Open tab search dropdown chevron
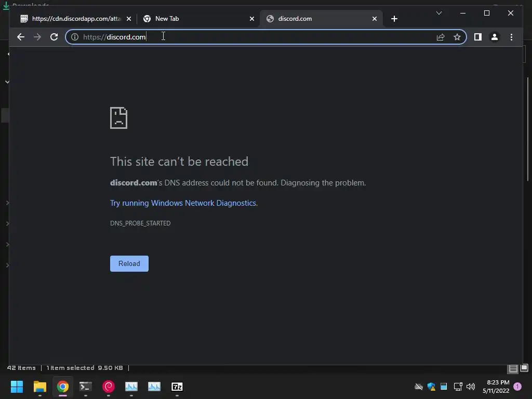 (x=438, y=13)
